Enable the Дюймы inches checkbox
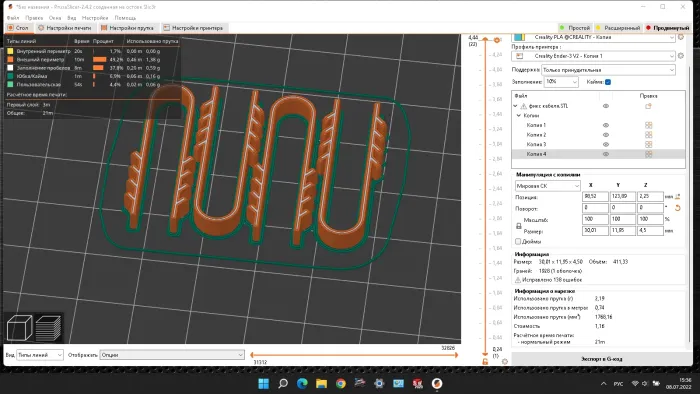Viewport: 700px width, 394px height. (518, 241)
